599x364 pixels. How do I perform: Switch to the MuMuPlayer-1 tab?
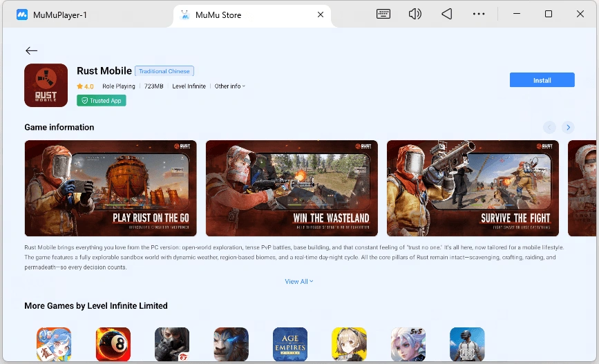coord(59,15)
